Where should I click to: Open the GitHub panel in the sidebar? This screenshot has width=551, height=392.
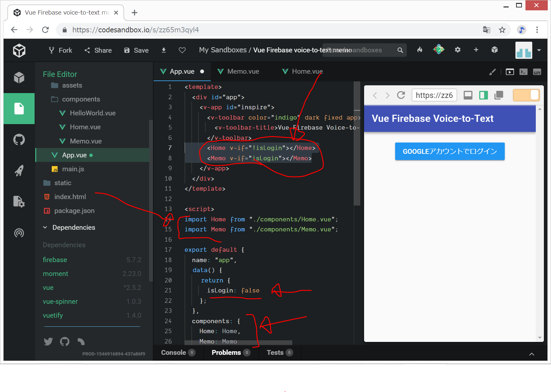[x=19, y=140]
